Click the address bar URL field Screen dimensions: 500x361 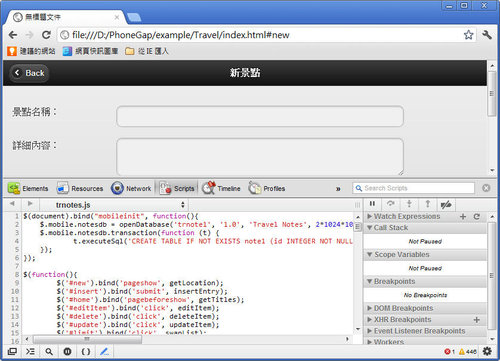[260, 35]
